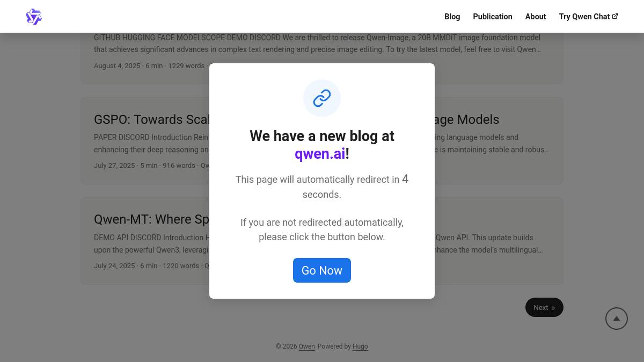
Task: Click the July 27, 2025 post metadata
Action: [144, 166]
